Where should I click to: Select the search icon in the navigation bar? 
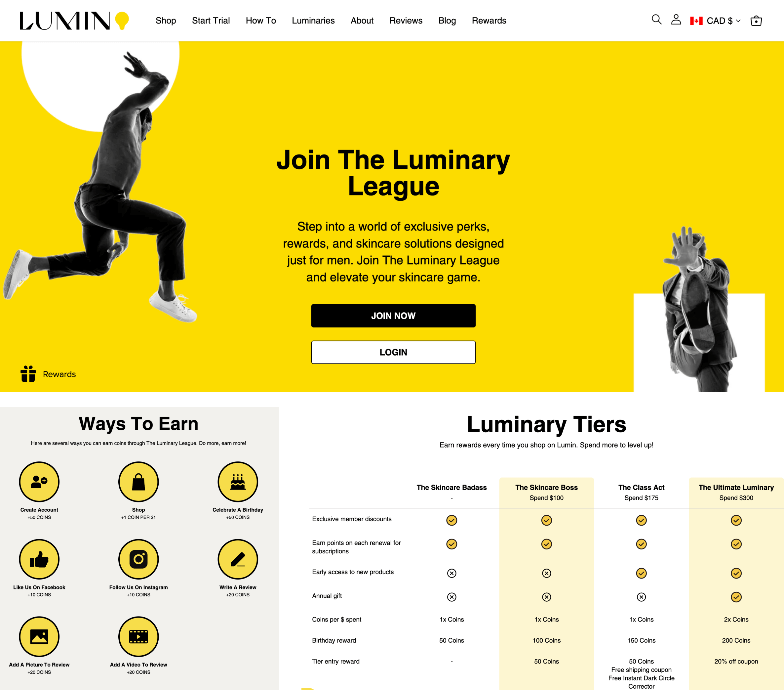(657, 20)
